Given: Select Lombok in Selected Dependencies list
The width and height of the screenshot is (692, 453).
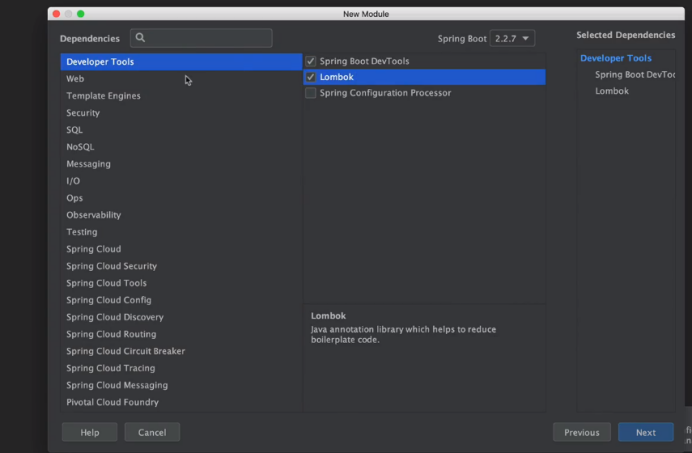Looking at the screenshot, I should pos(612,91).
